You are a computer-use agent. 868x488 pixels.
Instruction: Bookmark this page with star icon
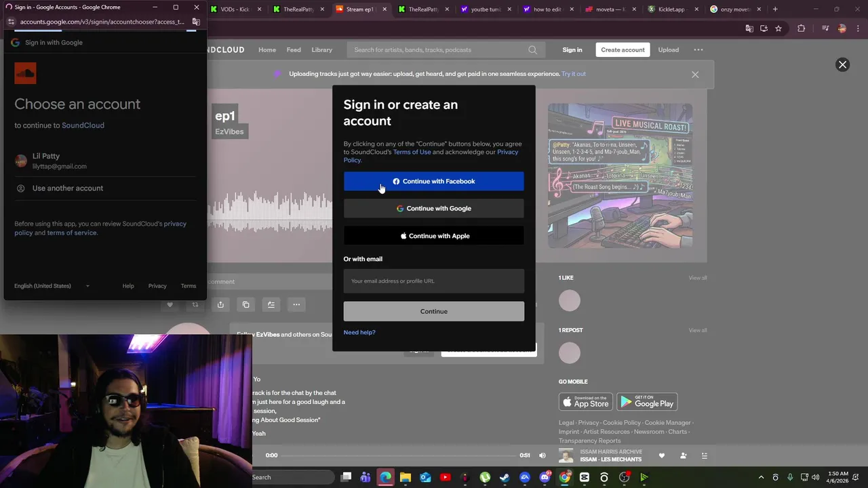(x=778, y=28)
